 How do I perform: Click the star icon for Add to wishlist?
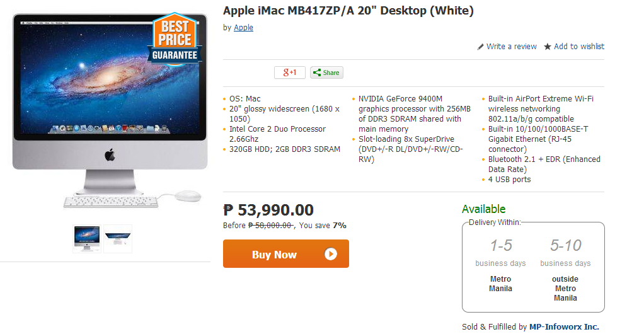548,47
